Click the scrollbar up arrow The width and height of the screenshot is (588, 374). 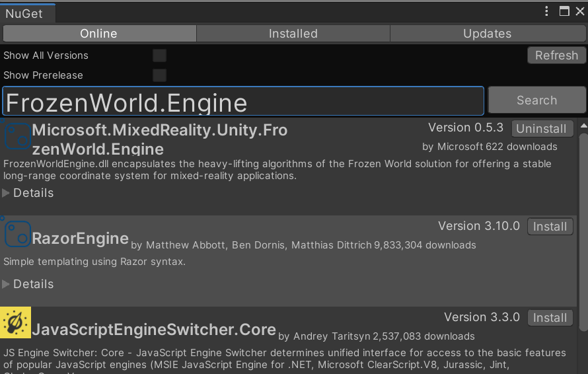pos(583,126)
